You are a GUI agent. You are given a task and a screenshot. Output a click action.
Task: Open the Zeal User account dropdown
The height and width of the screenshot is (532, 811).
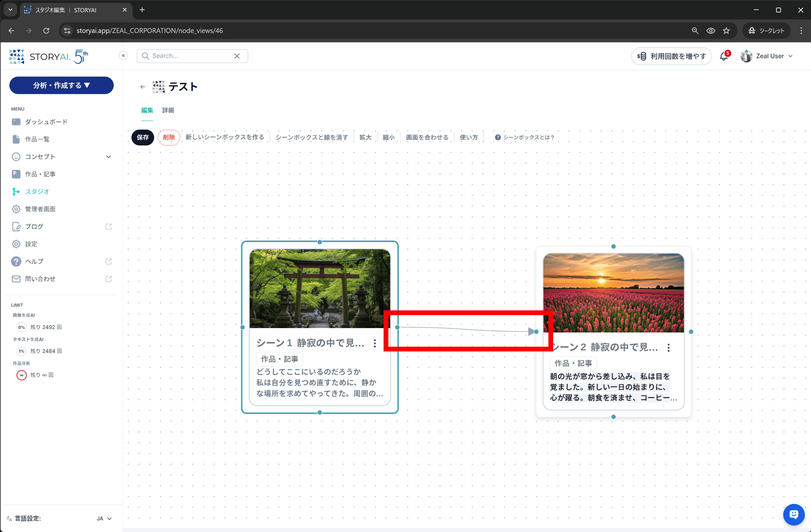tap(766, 56)
